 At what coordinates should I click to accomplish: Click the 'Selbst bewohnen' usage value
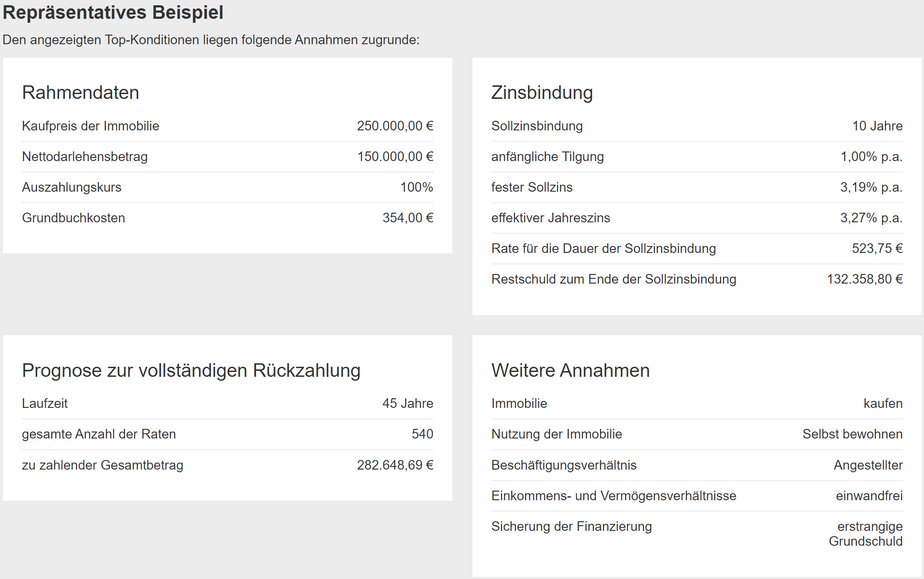click(x=852, y=434)
